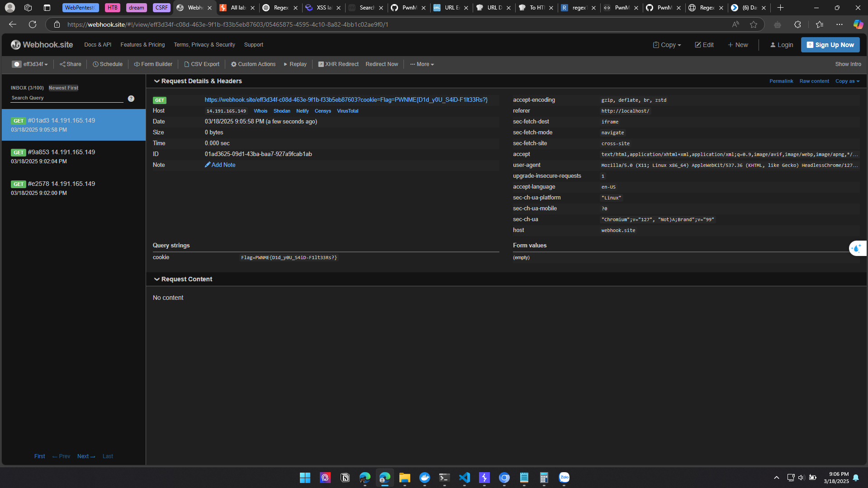Click the Webhook.site logo icon

pyautogui.click(x=16, y=45)
